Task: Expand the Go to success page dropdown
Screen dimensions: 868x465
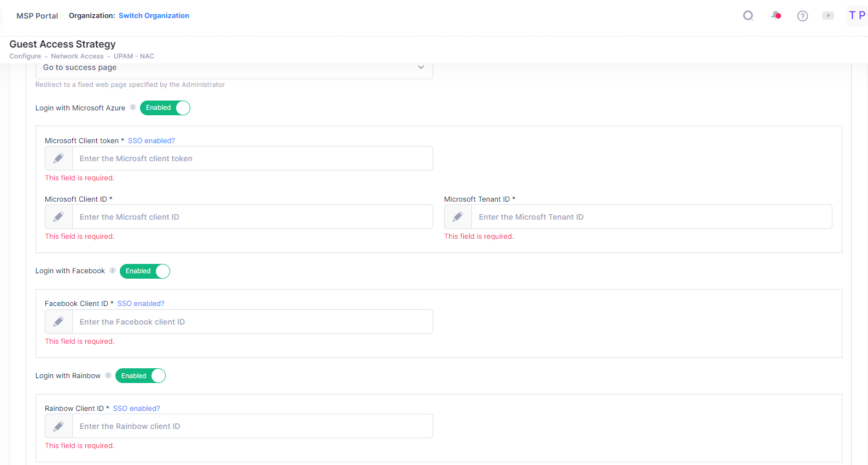Action: [x=234, y=68]
